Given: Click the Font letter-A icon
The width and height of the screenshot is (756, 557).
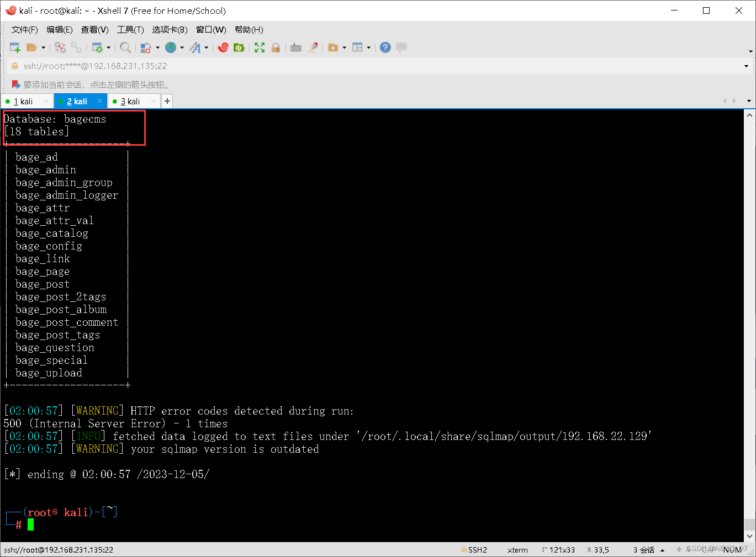Looking at the screenshot, I should click(x=195, y=47).
